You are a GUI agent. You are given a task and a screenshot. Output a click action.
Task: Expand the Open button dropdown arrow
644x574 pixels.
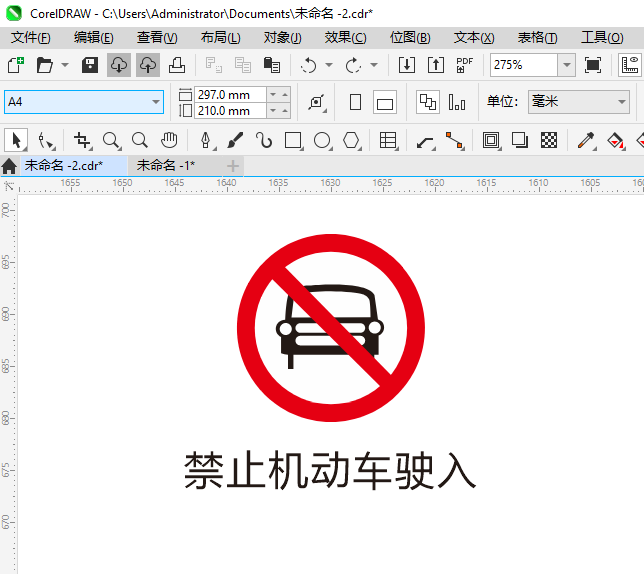[x=65, y=65]
